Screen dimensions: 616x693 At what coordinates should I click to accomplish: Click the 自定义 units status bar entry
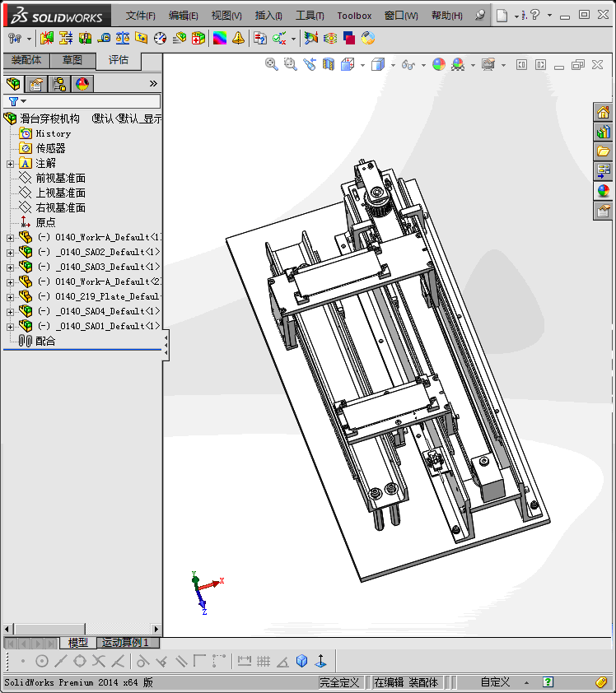click(x=495, y=682)
